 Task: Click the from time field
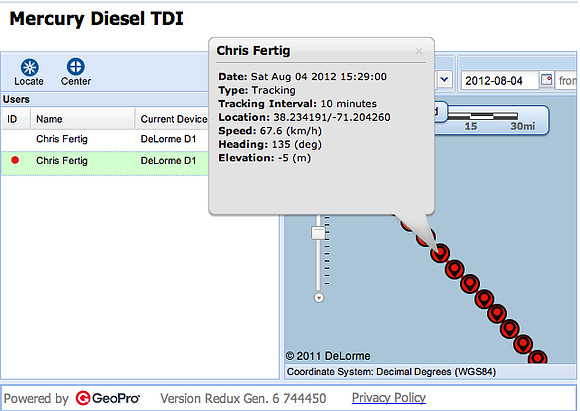click(566, 80)
